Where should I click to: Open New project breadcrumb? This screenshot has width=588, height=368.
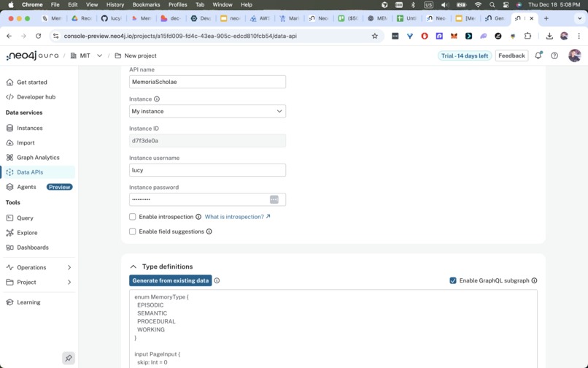(136, 55)
